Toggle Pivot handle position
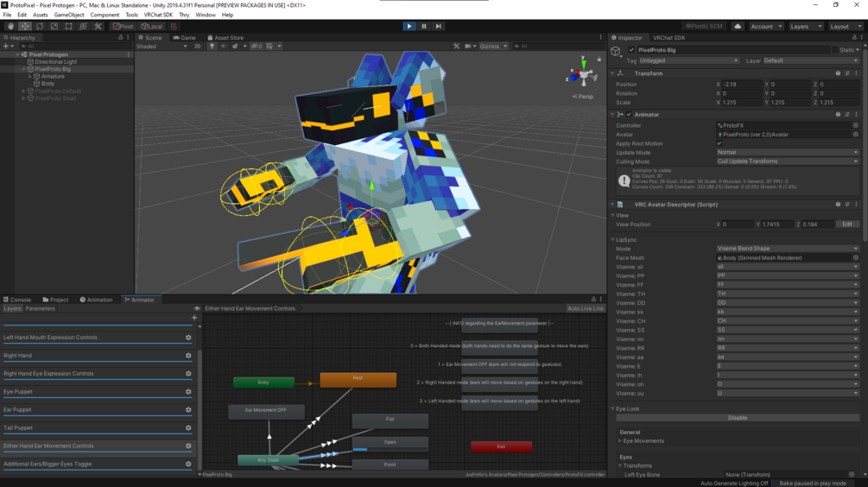The image size is (868, 487). [x=123, y=26]
